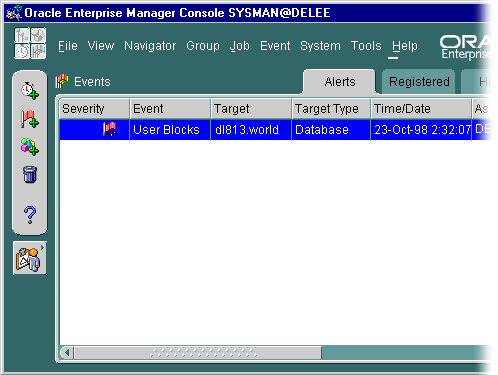
Task: Click the Events pane title label
Action: pyautogui.click(x=92, y=82)
